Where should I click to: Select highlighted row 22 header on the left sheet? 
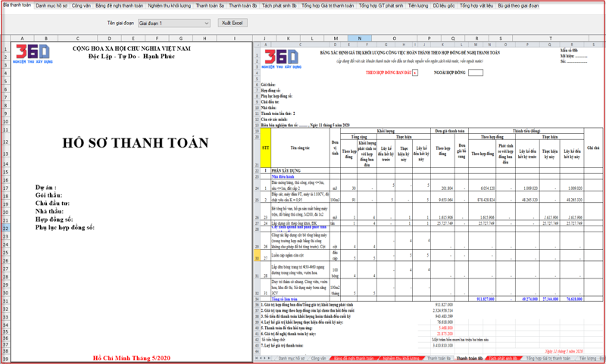point(5,228)
